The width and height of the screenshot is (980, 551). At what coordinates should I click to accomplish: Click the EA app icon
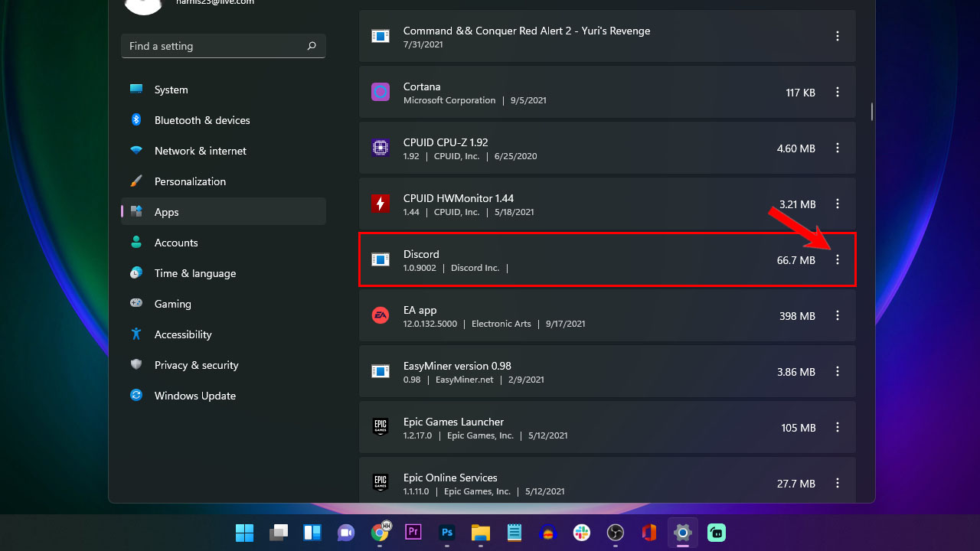coord(381,315)
